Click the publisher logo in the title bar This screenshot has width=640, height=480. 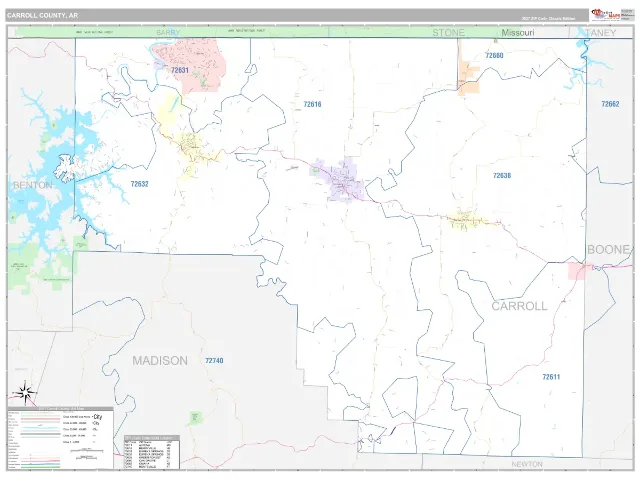point(606,15)
